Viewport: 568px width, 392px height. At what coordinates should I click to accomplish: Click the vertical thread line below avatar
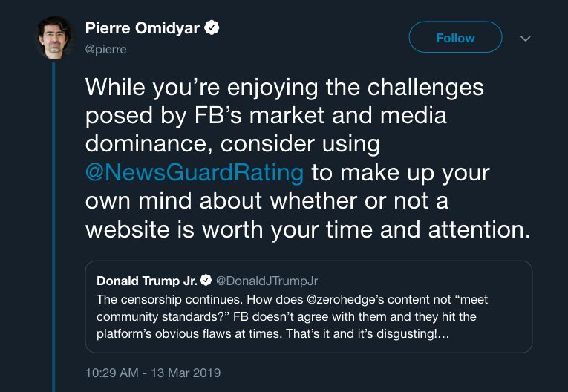pyautogui.click(x=54, y=223)
